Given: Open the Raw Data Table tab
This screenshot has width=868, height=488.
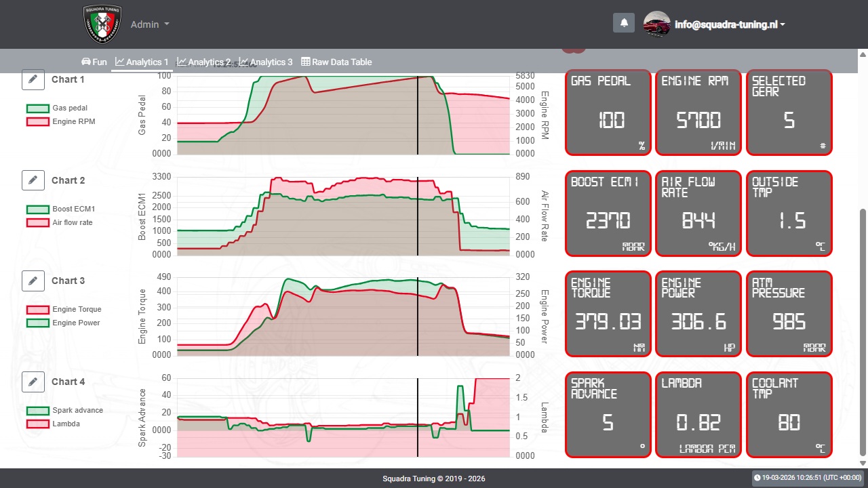Looking at the screenshot, I should click(x=336, y=62).
